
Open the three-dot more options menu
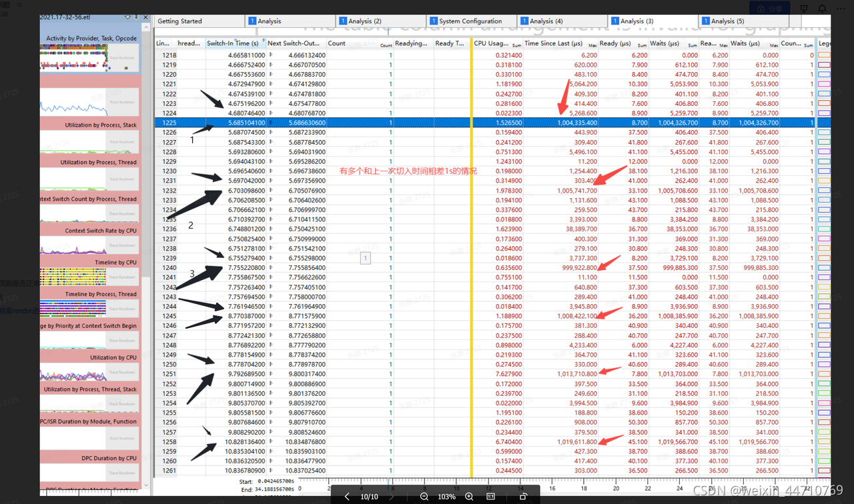coord(839,9)
